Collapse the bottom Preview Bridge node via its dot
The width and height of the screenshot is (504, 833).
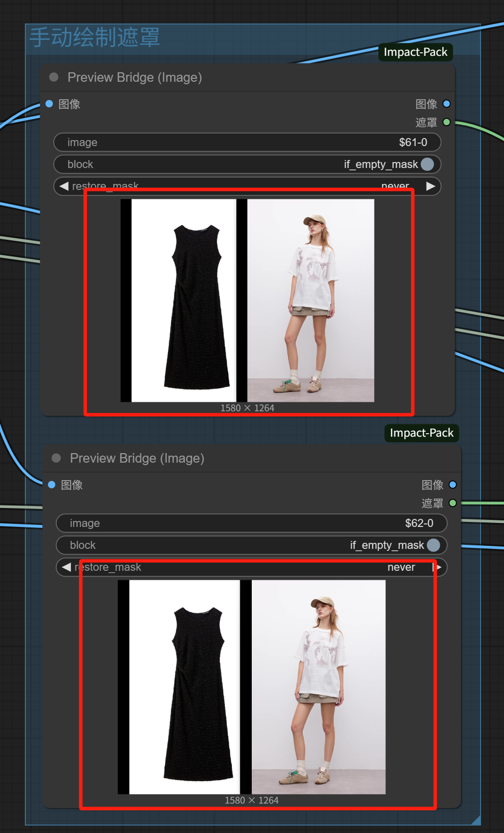[x=56, y=458]
